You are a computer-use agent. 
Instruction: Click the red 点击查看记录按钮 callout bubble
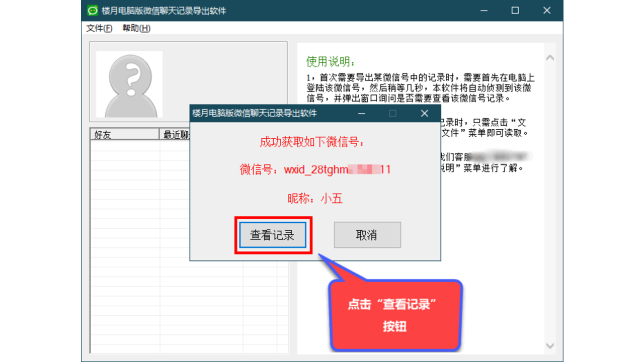395,314
